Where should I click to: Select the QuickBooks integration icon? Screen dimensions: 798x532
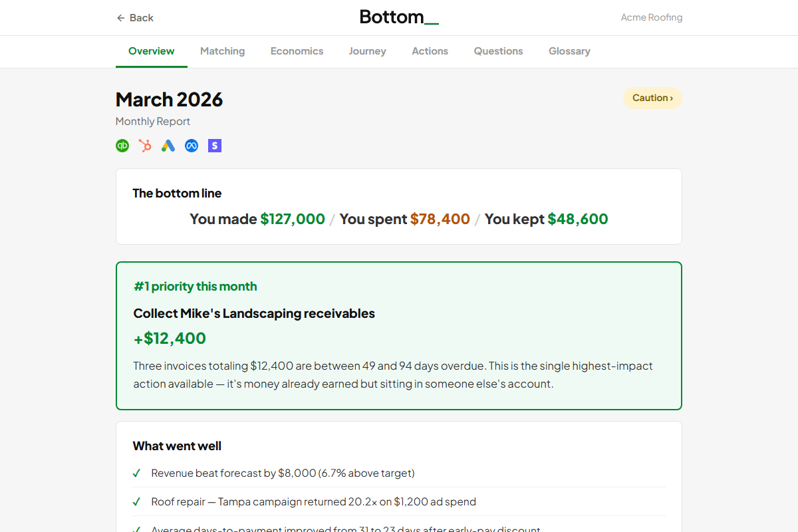122,145
